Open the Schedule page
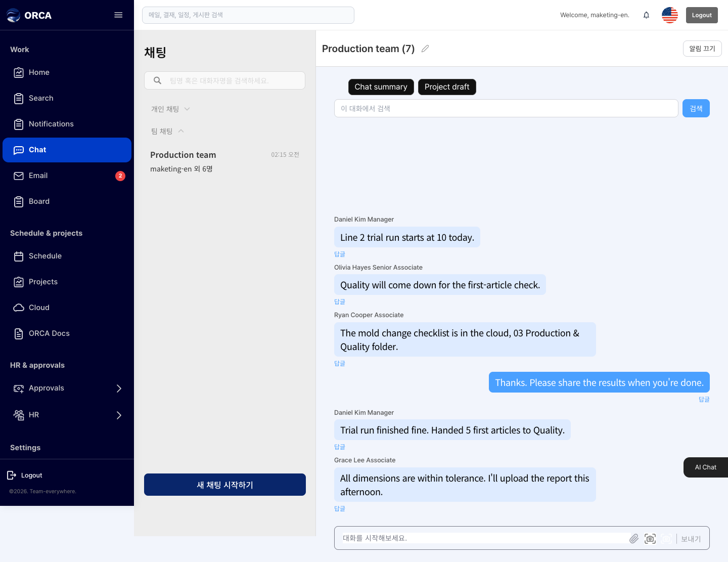Image resolution: width=728 pixels, height=562 pixels. tap(67, 256)
